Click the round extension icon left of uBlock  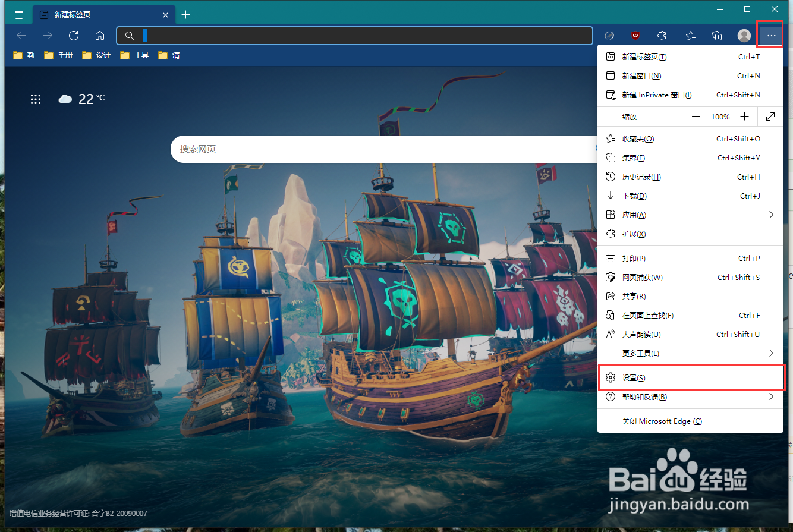pyautogui.click(x=609, y=36)
